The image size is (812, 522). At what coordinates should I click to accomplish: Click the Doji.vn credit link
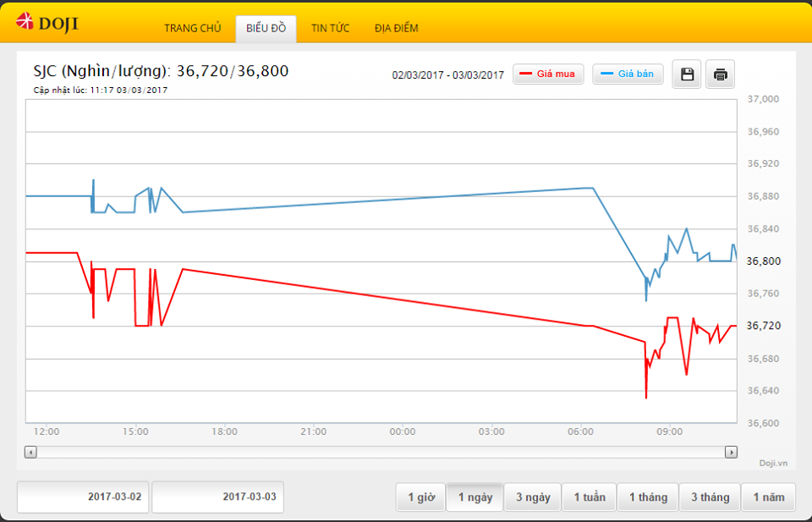coord(773,463)
